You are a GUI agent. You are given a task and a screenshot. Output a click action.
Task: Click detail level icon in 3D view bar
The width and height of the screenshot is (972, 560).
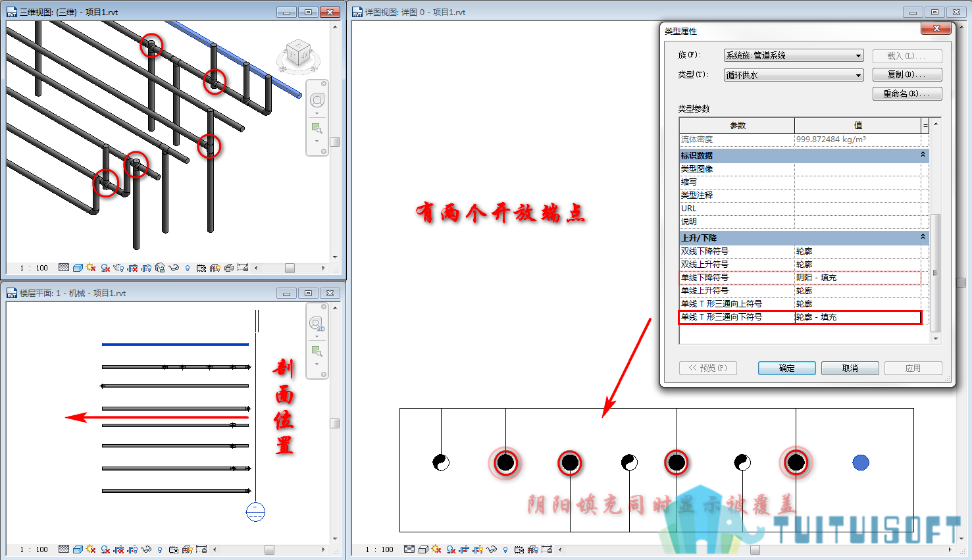(x=64, y=268)
